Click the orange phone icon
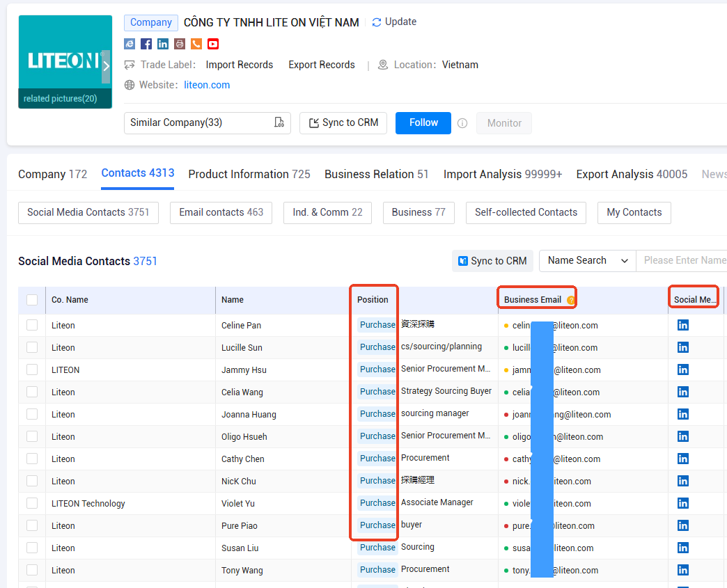Image resolution: width=727 pixels, height=588 pixels. pyautogui.click(x=196, y=44)
